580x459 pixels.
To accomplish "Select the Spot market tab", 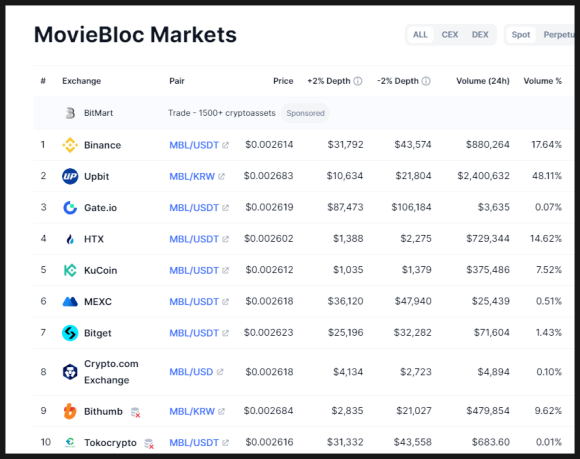I will point(521,35).
